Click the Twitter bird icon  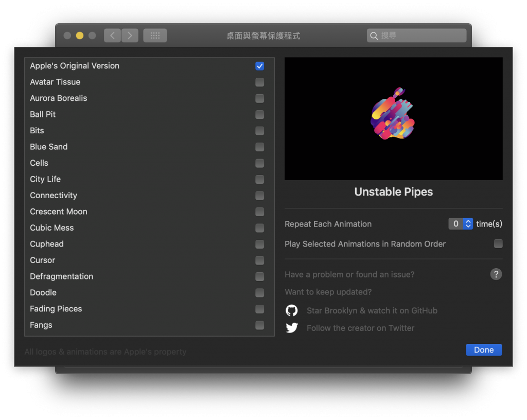(x=291, y=327)
